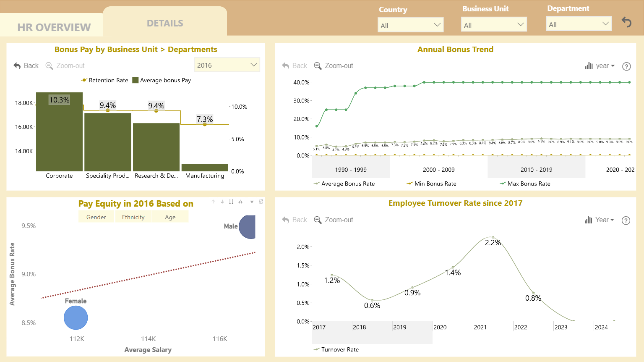
Task: Click Zoom-out on Annual Bonus Trend
Action: (x=334, y=66)
